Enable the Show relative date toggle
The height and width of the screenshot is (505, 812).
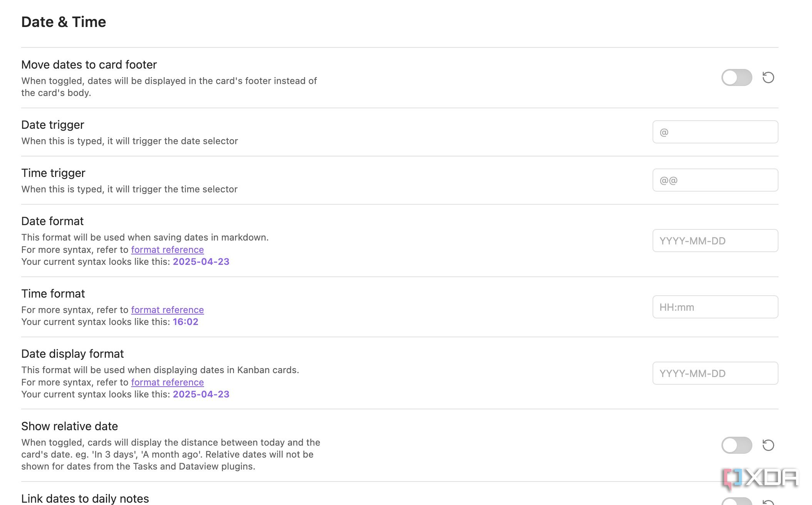[x=737, y=445]
